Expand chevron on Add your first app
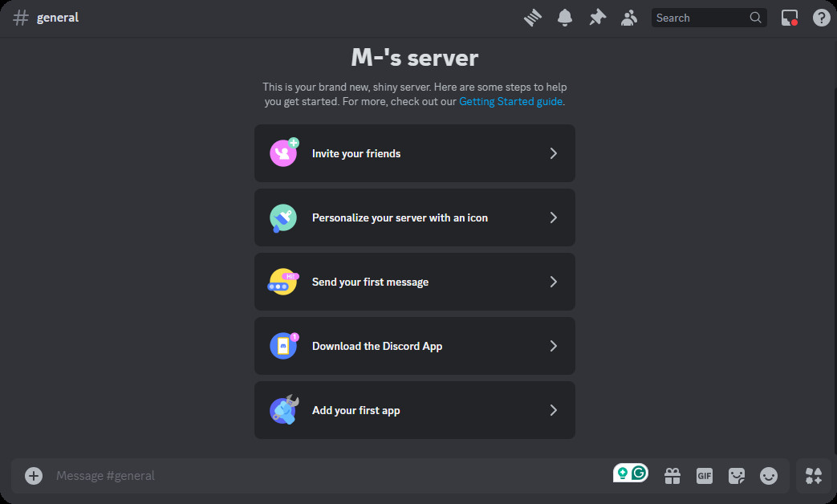 tap(554, 410)
